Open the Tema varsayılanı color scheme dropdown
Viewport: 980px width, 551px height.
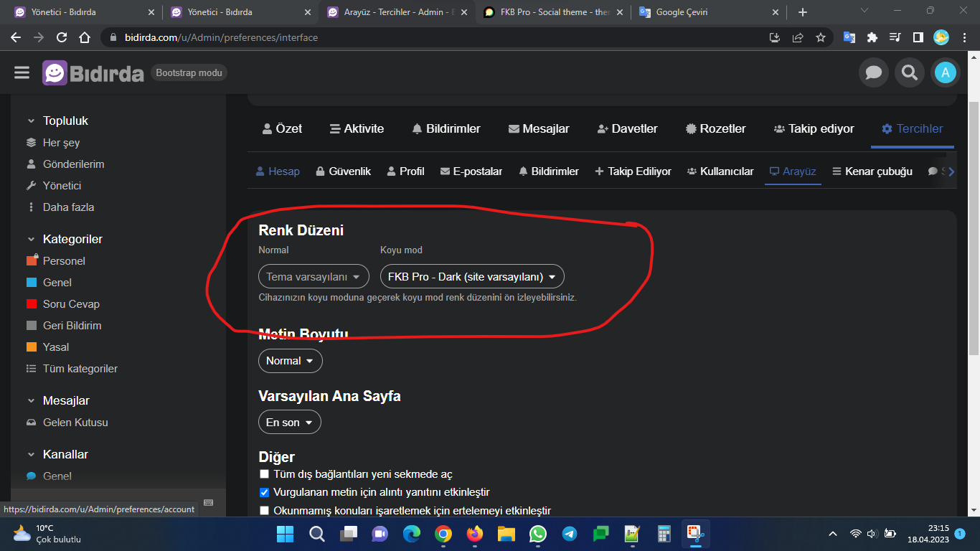(x=314, y=276)
